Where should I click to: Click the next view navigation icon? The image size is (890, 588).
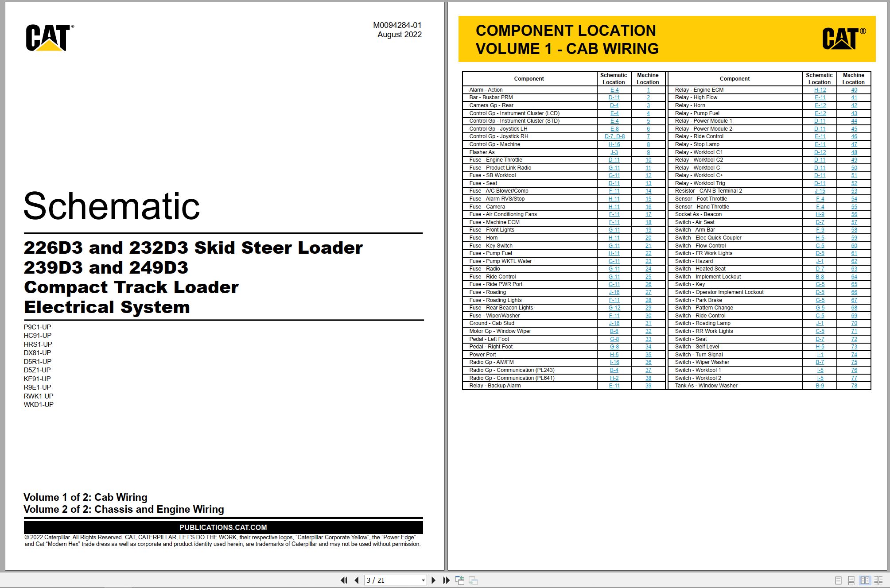[473, 580]
